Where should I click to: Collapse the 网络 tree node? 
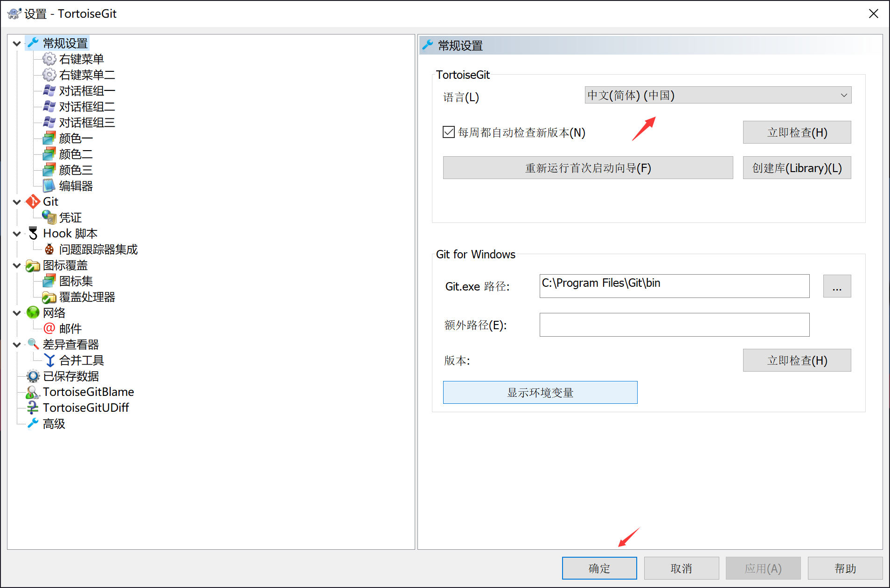(17, 313)
